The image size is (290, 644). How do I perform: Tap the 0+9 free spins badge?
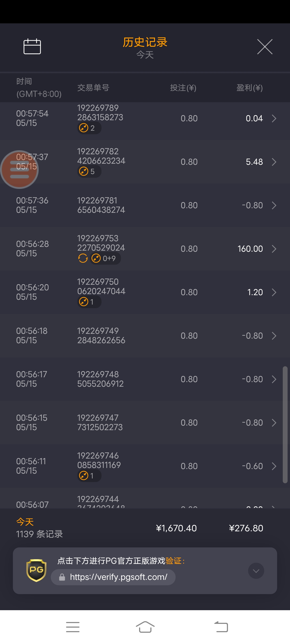pos(105,258)
